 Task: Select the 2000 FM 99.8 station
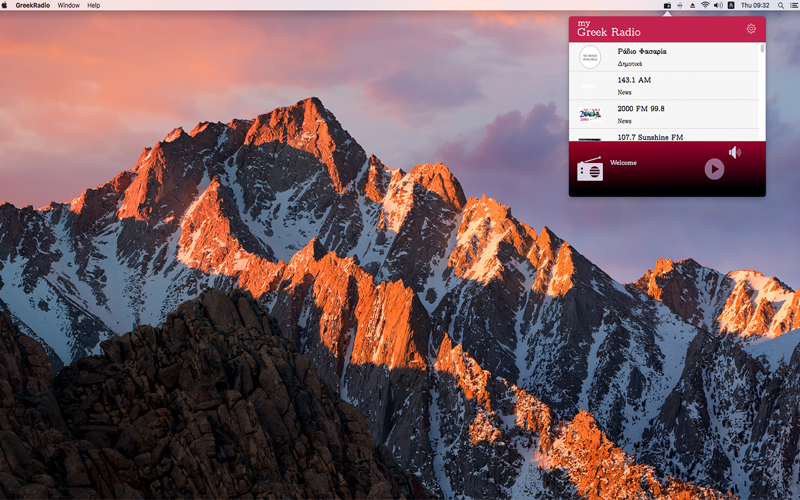[x=664, y=114]
